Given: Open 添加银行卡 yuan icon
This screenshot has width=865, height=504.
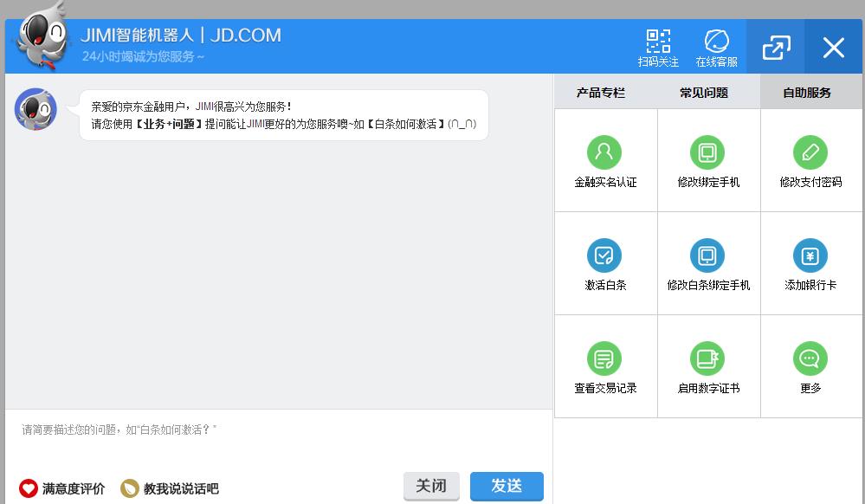Looking at the screenshot, I should tap(810, 255).
